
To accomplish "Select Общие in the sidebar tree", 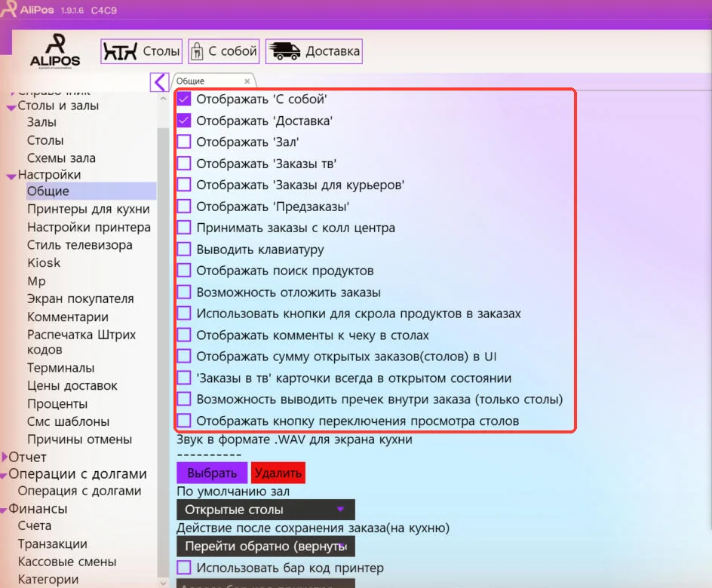I will click(91, 191).
